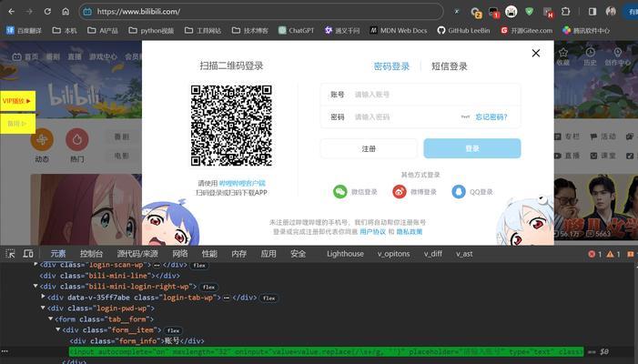
Task: Click the 账号 input field
Action: [x=420, y=95]
